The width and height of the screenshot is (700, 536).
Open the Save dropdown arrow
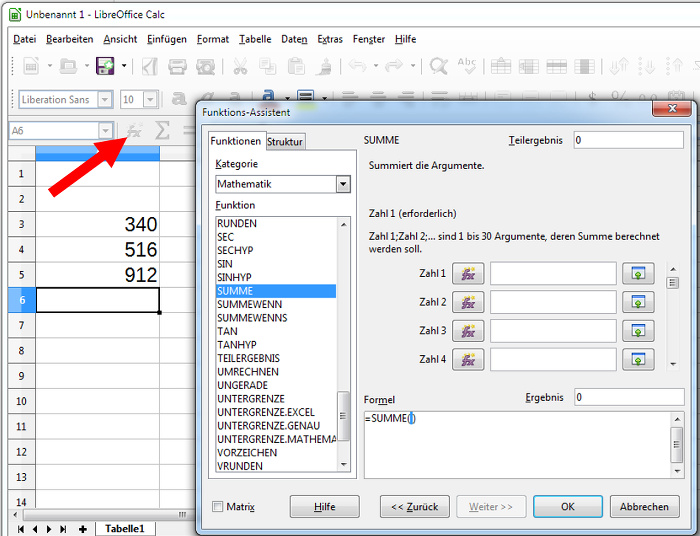(124, 66)
